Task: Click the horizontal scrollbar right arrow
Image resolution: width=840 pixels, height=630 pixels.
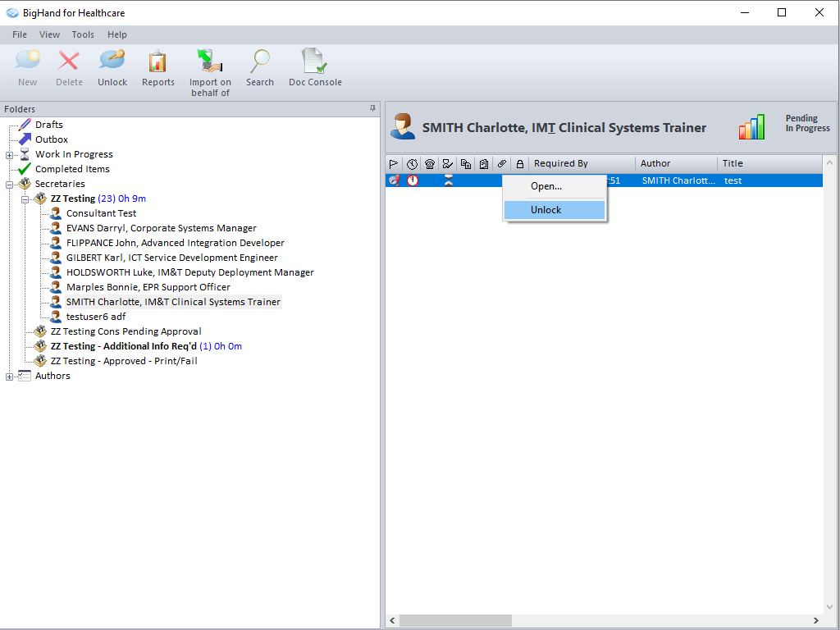Action: click(816, 620)
